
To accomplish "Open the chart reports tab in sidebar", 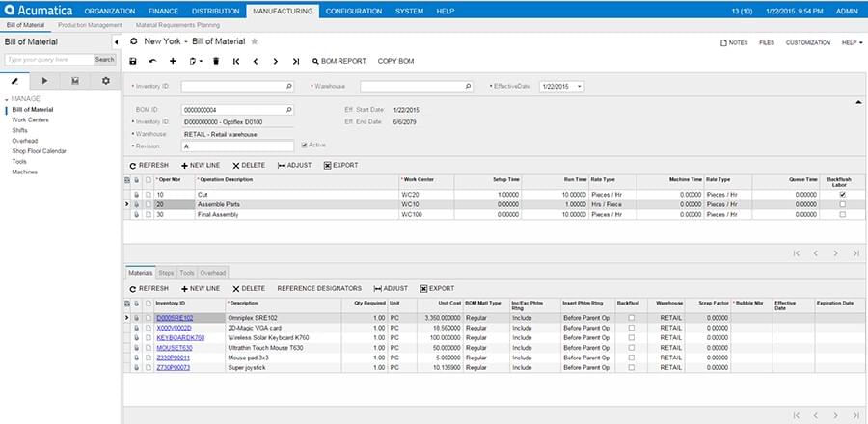I will pos(75,81).
